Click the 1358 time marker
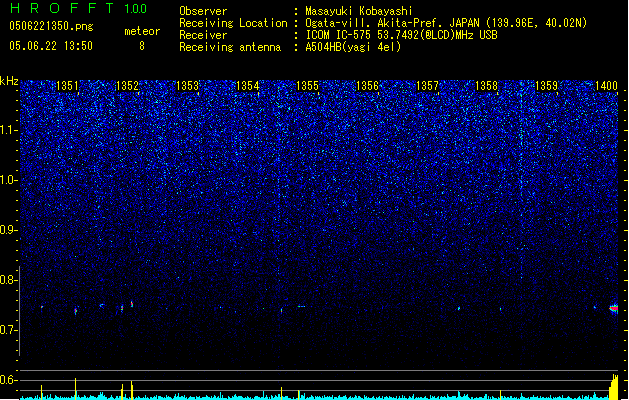The width and height of the screenshot is (629, 400). click(x=486, y=86)
